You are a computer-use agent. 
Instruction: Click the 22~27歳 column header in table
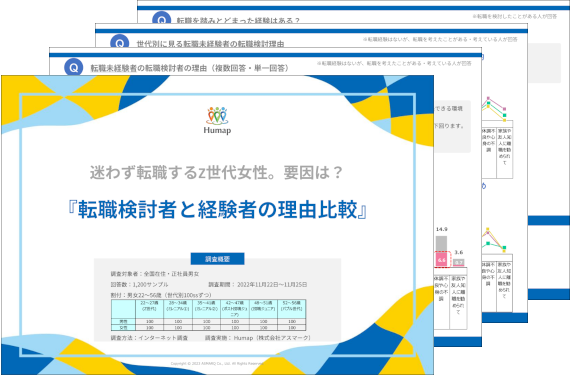[x=149, y=306]
